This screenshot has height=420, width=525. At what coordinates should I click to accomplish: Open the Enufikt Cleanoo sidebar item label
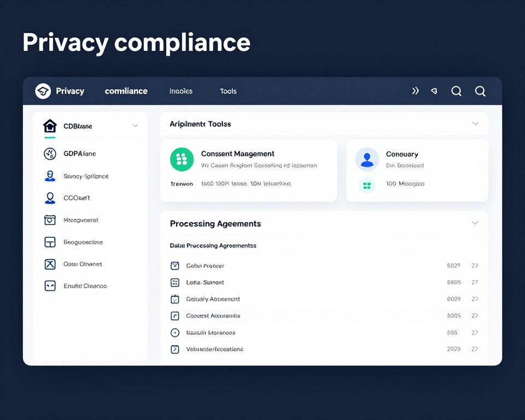coord(85,286)
